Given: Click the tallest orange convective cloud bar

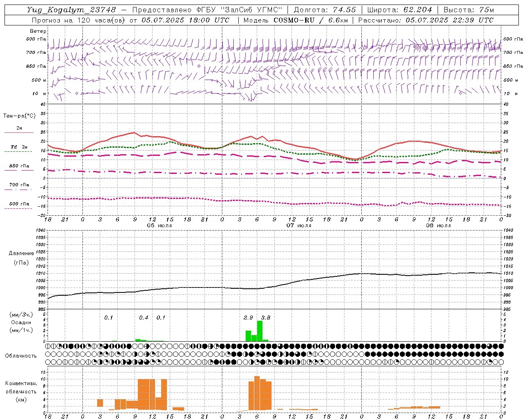Looking at the screenshot, I should [257, 393].
